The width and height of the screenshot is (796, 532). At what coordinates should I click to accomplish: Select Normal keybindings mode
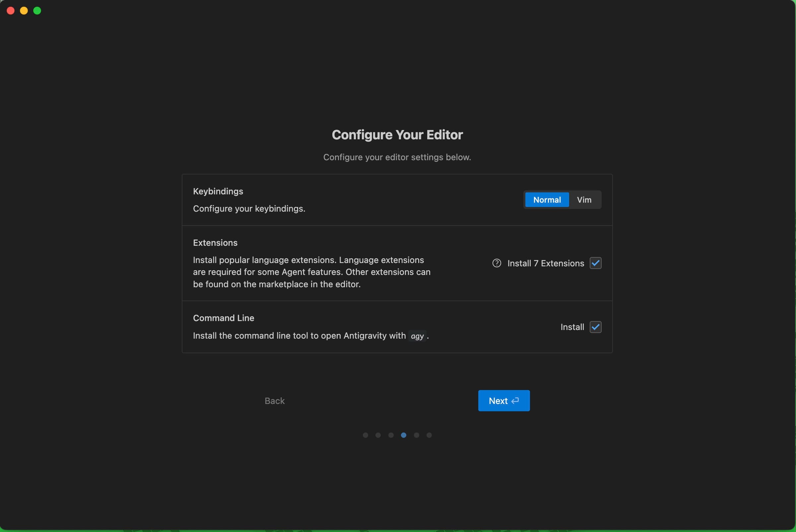point(547,200)
